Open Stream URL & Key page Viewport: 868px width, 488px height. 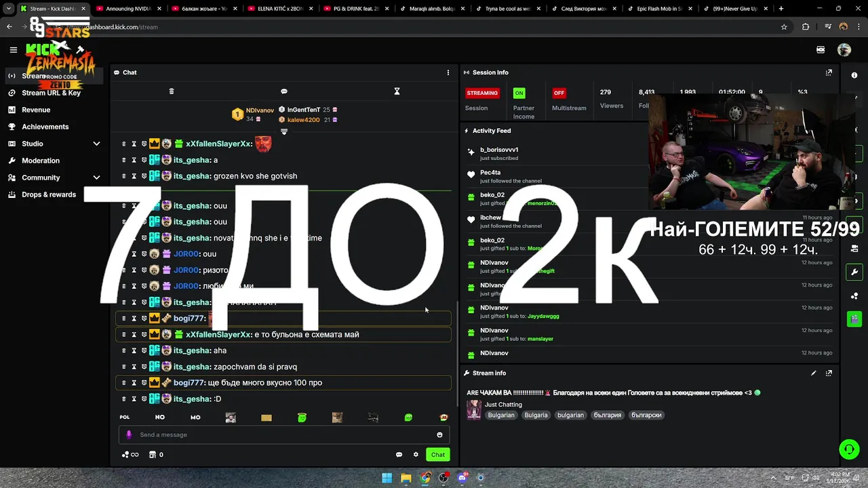point(51,93)
